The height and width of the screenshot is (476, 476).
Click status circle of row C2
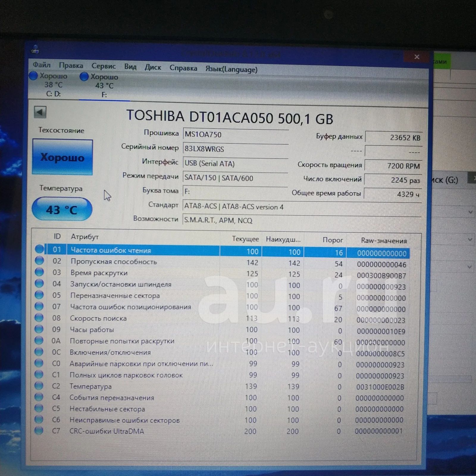39,386
